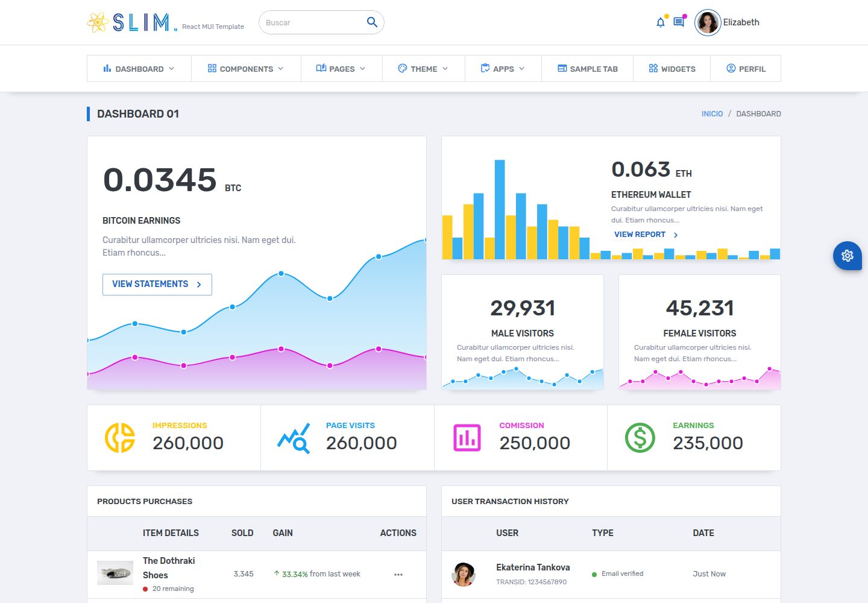Click the Email verified status text
Viewport: 868px width, 603px height.
[622, 574]
